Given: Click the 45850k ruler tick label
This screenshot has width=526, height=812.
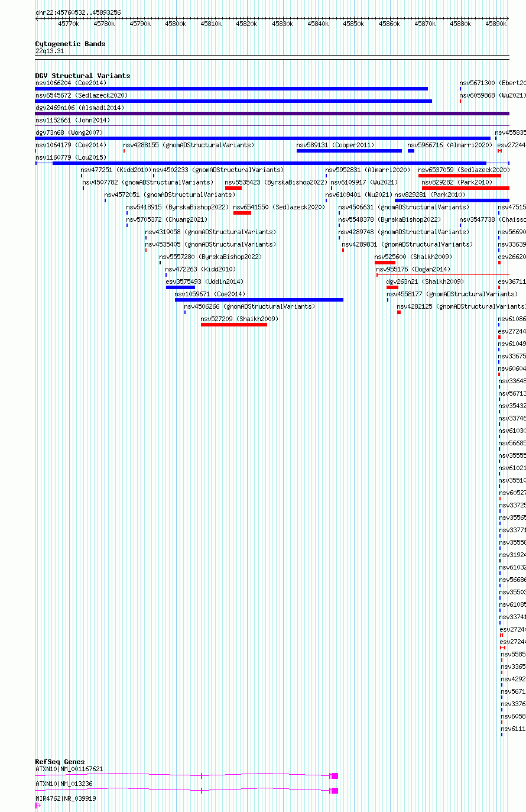Looking at the screenshot, I should coord(353,24).
